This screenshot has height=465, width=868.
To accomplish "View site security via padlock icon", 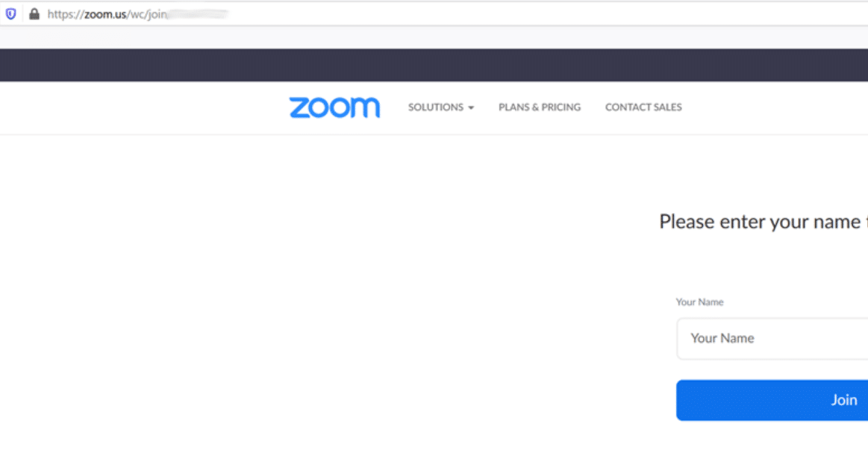I will click(34, 14).
